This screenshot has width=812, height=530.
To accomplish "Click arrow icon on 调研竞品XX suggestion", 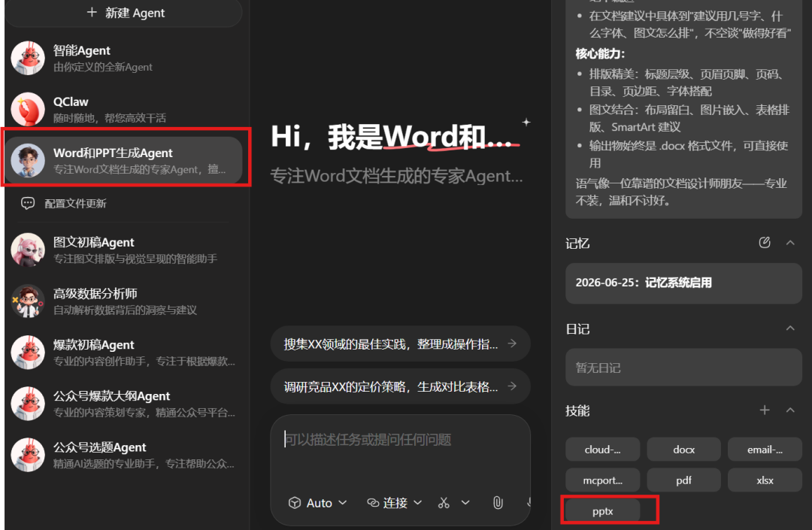I will tap(512, 386).
